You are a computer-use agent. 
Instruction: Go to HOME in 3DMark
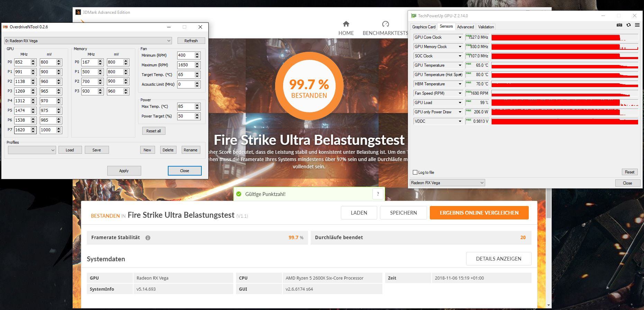tap(346, 33)
